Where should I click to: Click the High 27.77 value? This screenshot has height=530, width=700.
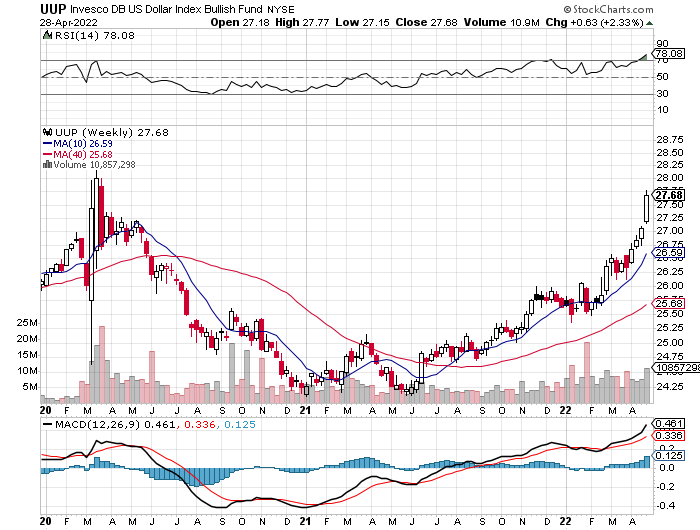point(302,22)
